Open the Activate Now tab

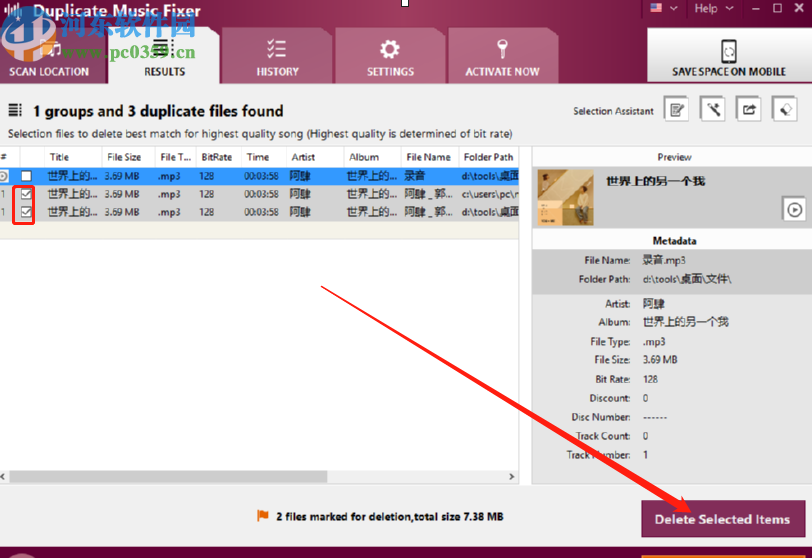(502, 57)
